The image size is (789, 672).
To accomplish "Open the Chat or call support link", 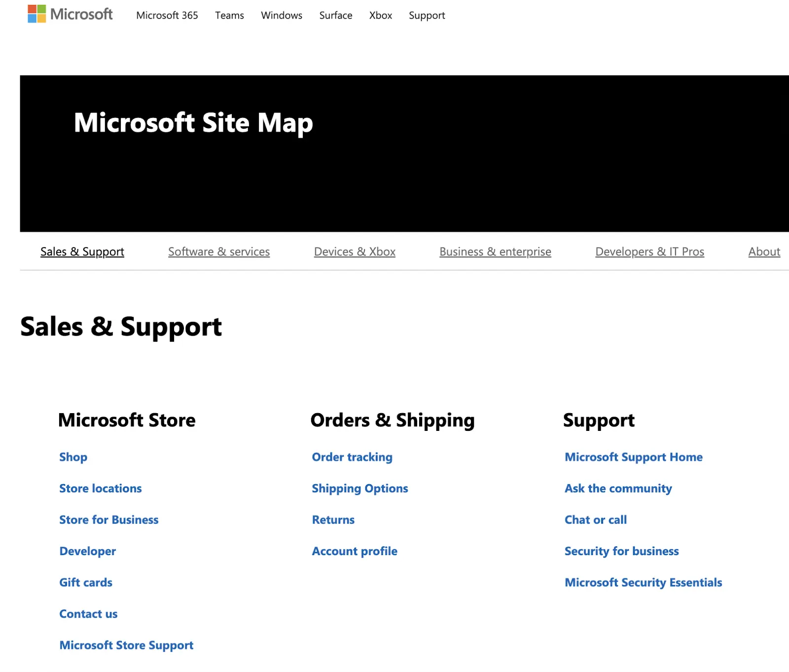I will coord(595,519).
